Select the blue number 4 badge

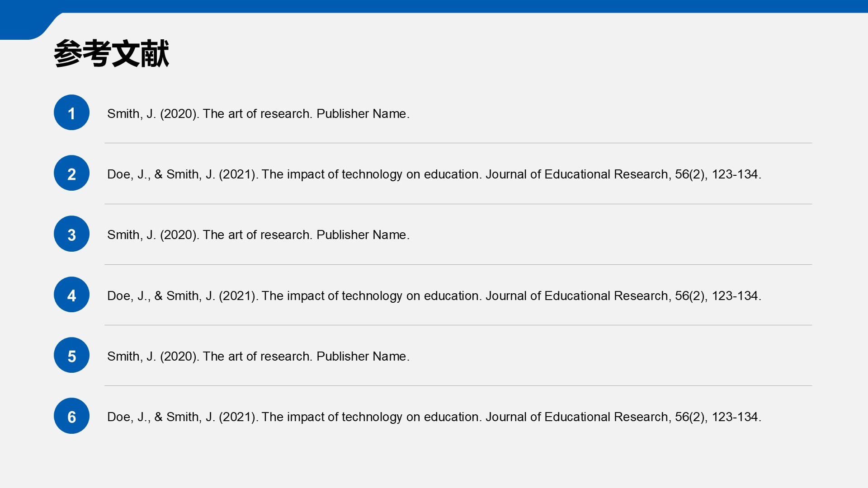point(71,295)
